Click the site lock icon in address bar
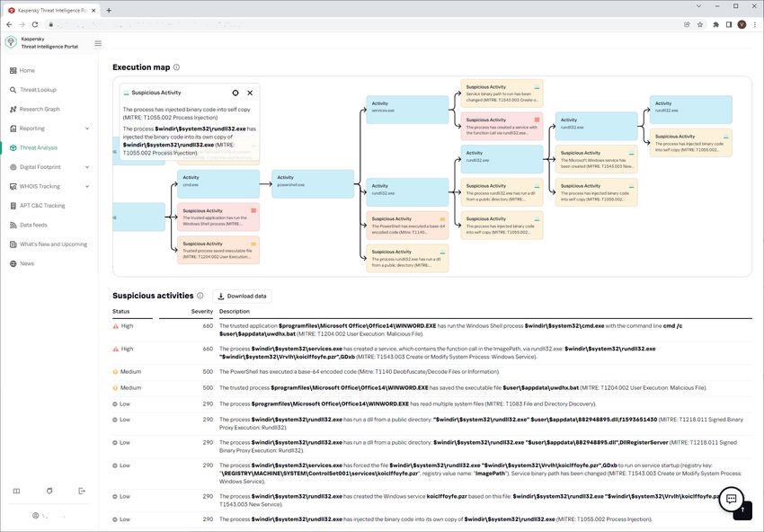This screenshot has width=764, height=532. 50,24
